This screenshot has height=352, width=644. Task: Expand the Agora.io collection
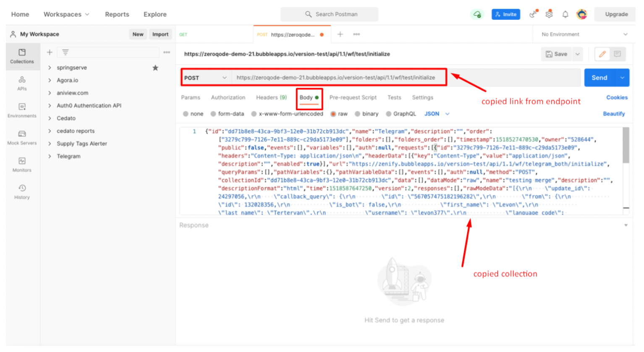click(x=50, y=80)
